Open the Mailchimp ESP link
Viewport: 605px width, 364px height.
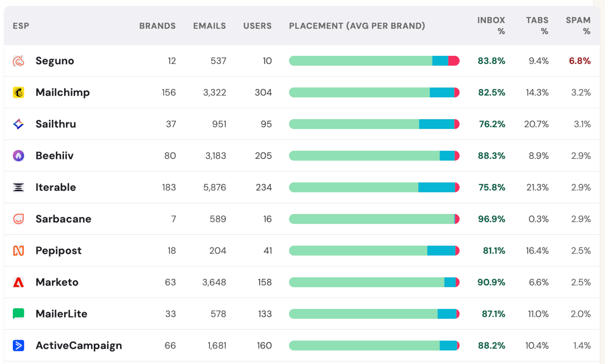62,92
